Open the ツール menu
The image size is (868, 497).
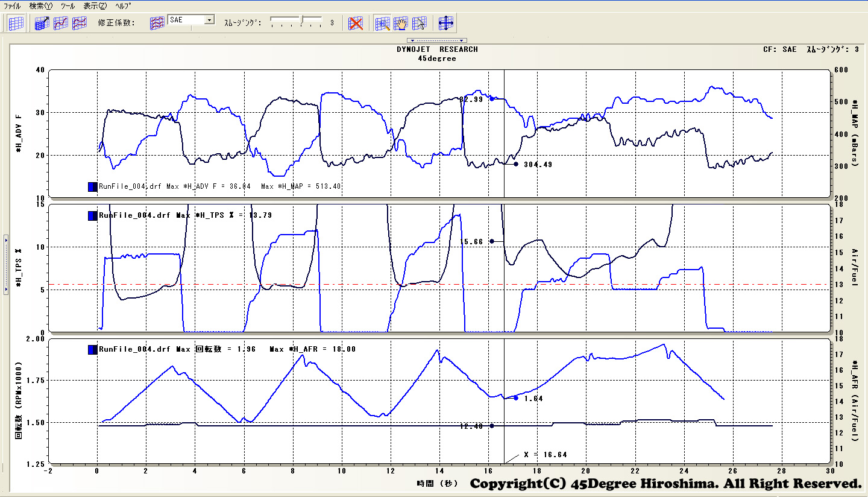click(68, 5)
